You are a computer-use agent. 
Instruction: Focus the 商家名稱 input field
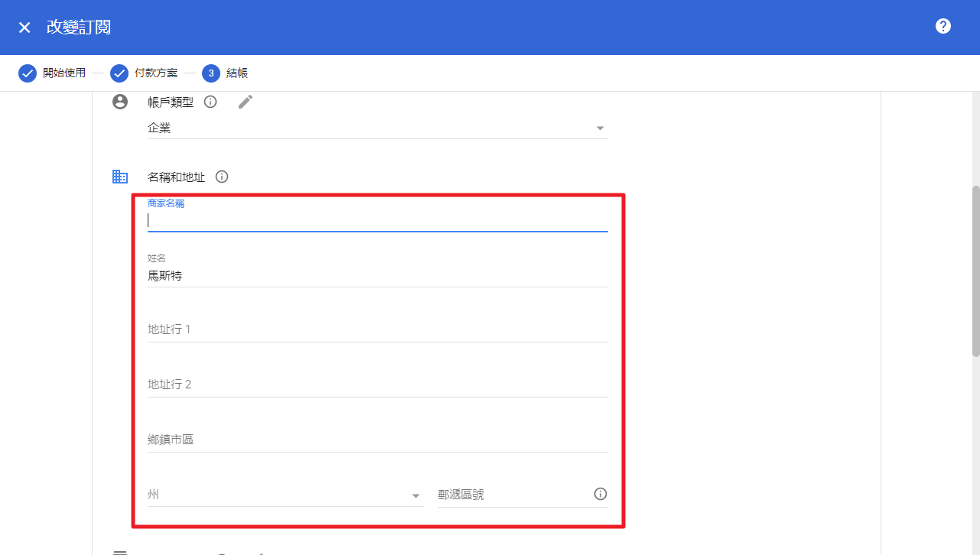click(x=378, y=220)
